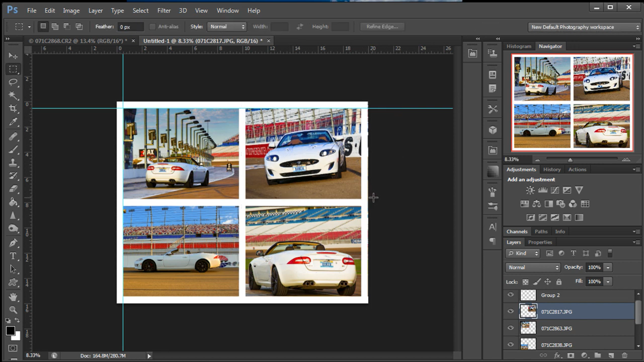Create a new layer

(x=610, y=355)
